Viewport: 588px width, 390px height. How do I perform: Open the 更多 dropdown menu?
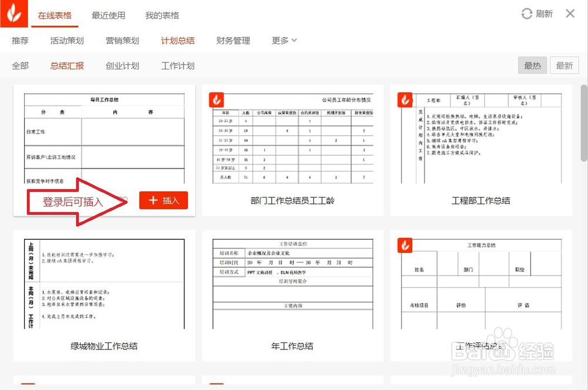283,41
